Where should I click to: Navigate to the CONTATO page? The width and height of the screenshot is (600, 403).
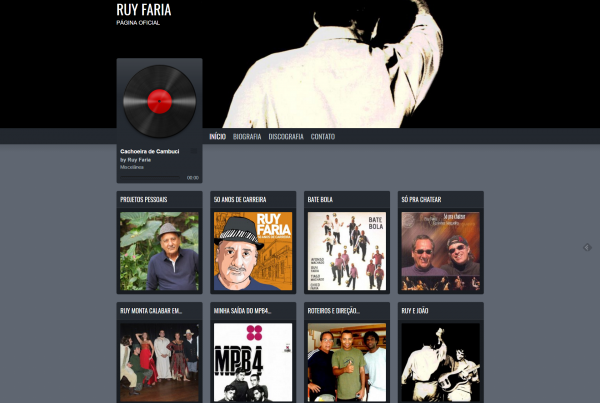point(323,137)
